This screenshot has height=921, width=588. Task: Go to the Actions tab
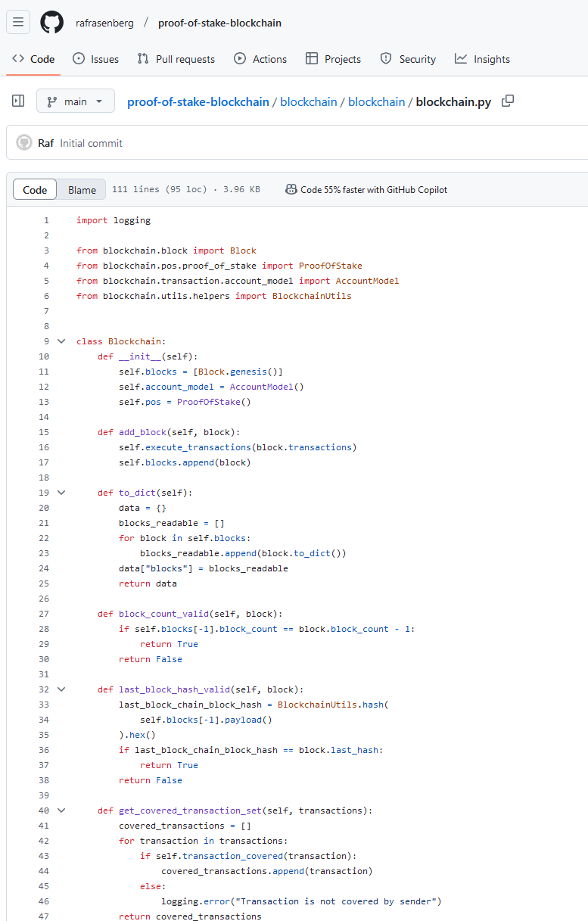tap(260, 59)
